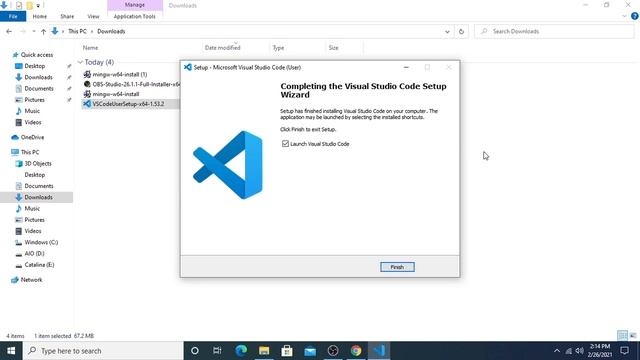Click the taskbar search box
Image resolution: width=640 pixels, height=360 pixels.
click(103, 351)
